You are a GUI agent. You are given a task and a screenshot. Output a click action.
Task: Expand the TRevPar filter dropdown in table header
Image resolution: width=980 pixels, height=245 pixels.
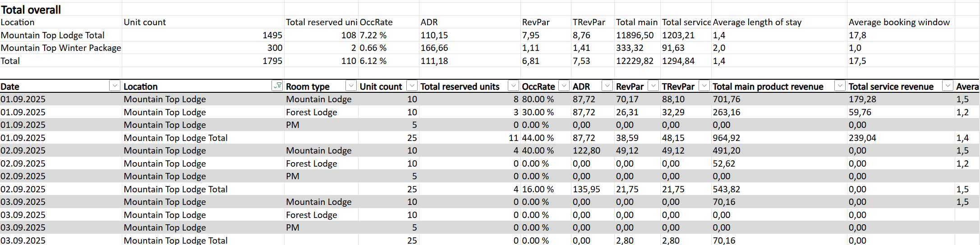tap(704, 86)
